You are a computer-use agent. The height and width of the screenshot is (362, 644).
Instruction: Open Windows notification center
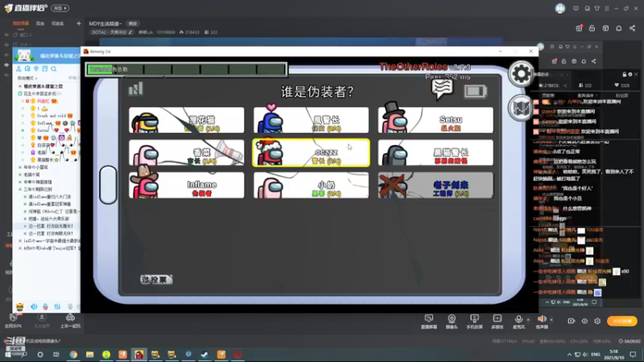[x=633, y=354]
